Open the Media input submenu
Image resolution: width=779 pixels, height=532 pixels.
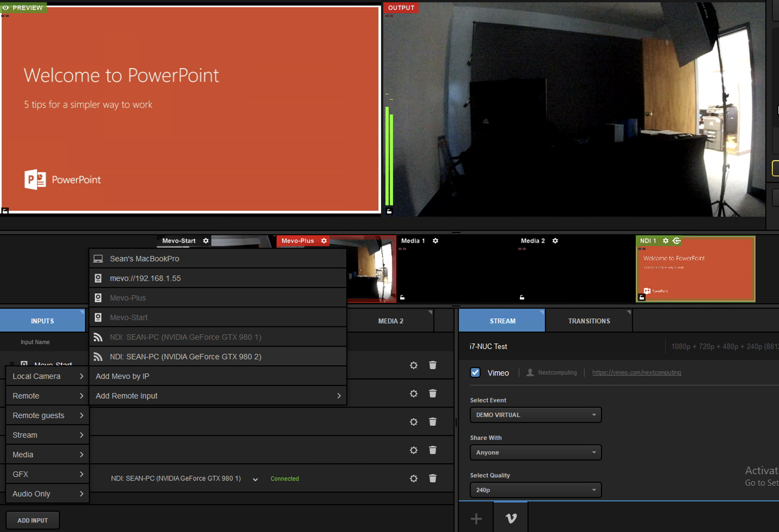click(47, 455)
